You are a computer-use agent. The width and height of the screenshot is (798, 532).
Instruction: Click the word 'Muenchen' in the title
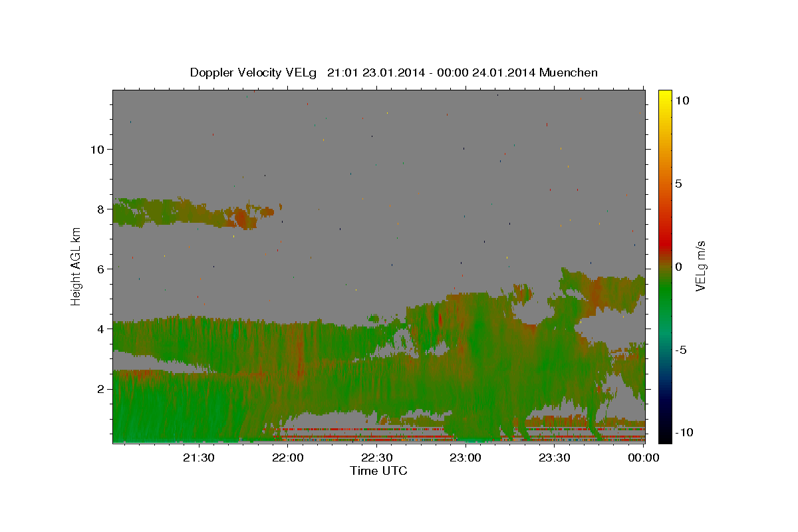[x=569, y=72]
